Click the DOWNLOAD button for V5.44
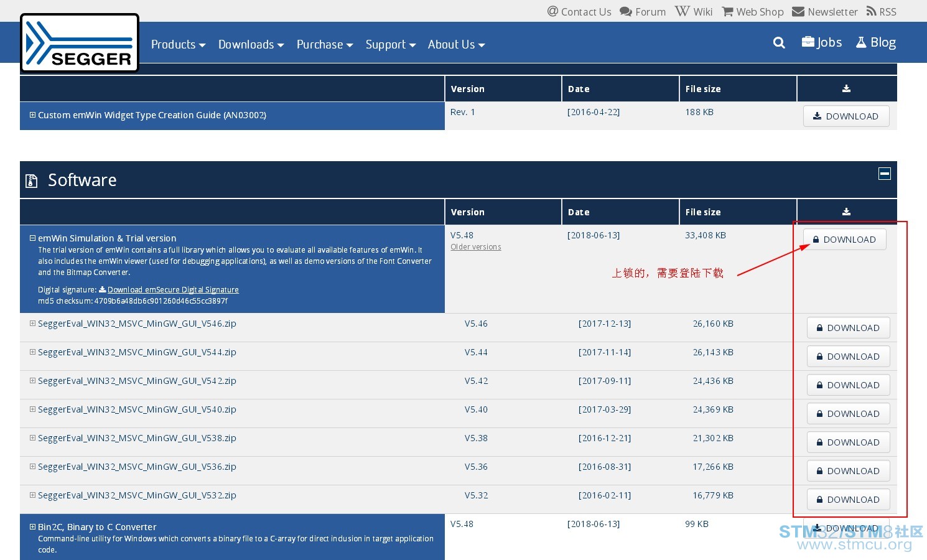927x560 pixels. click(x=848, y=357)
